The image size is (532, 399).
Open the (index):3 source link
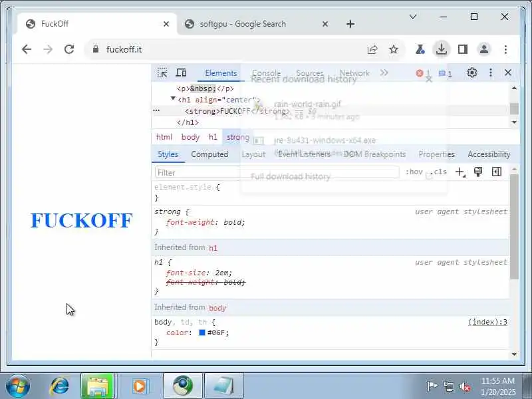(487, 322)
